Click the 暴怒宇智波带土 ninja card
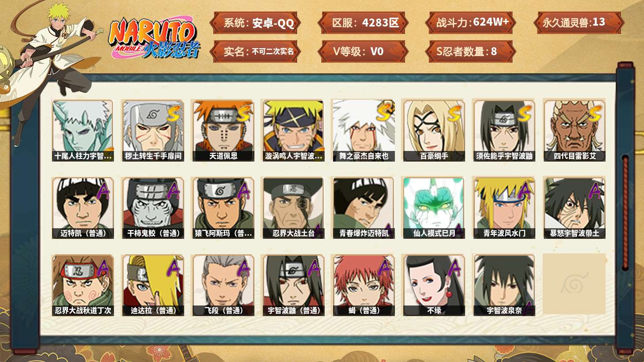644x362 pixels. click(x=574, y=208)
